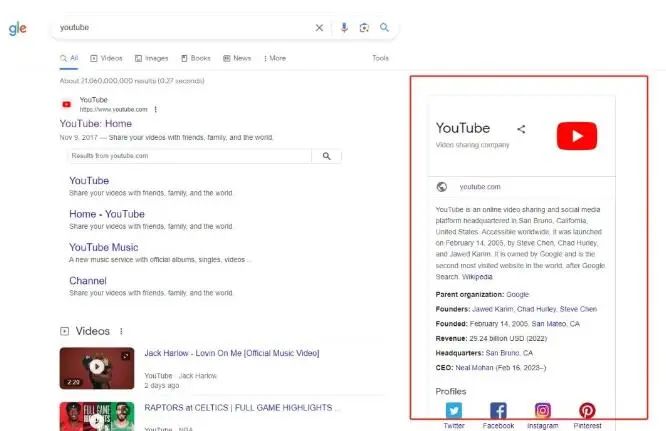Switch to the News search tab
The image size is (666, 431).
coord(237,58)
